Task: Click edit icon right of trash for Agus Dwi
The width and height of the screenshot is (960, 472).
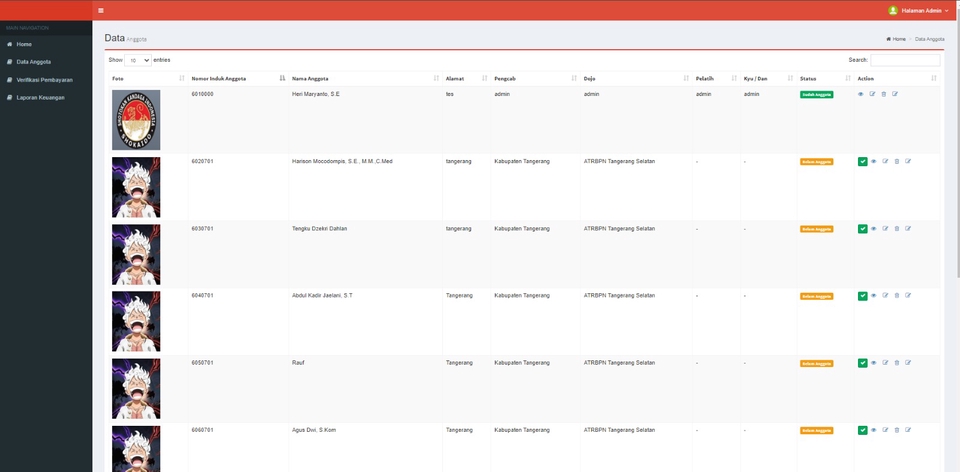Action: [908, 430]
